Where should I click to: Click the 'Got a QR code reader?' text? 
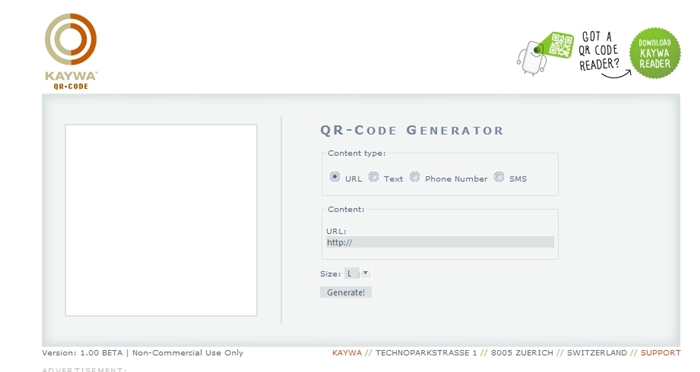tap(599, 50)
